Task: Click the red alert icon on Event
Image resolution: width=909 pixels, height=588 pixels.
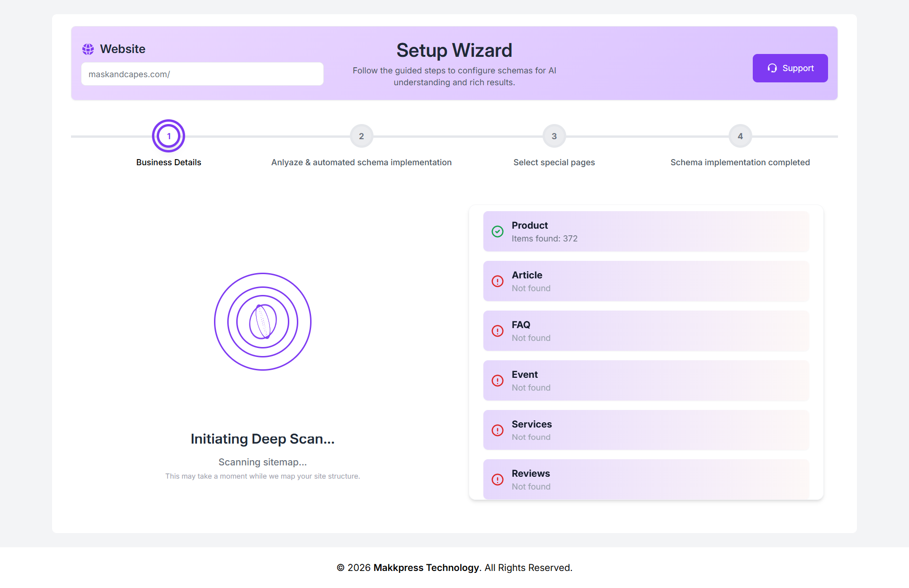Action: pyautogui.click(x=498, y=381)
